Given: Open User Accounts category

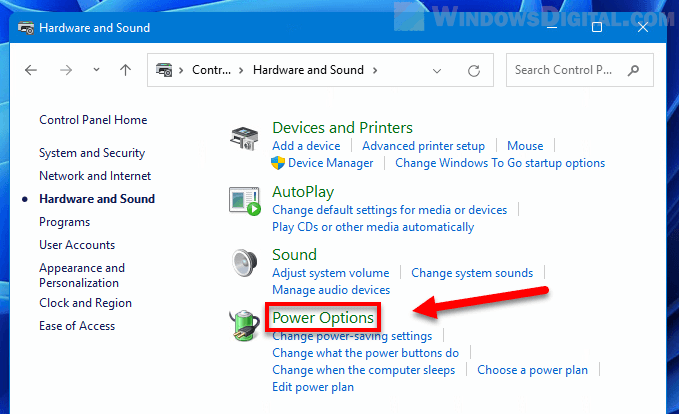Looking at the screenshot, I should [x=77, y=245].
